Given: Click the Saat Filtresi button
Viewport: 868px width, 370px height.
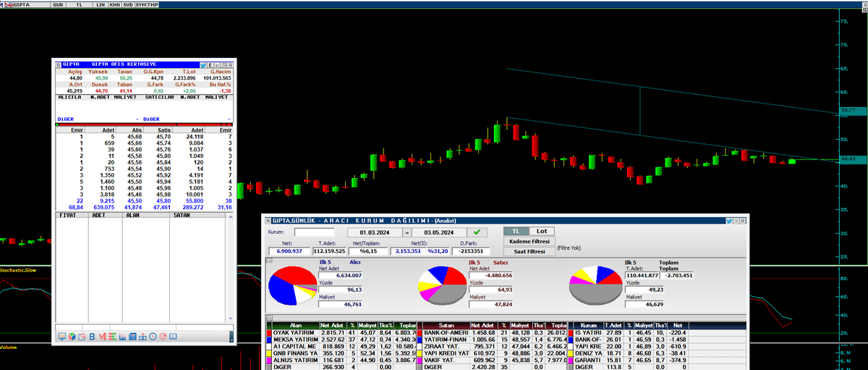Looking at the screenshot, I should [529, 251].
